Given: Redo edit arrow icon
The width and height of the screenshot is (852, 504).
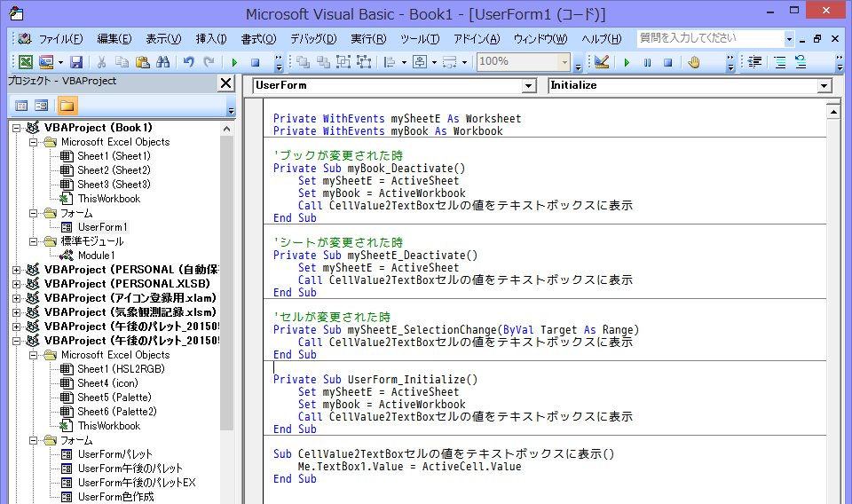Looking at the screenshot, I should [x=209, y=62].
